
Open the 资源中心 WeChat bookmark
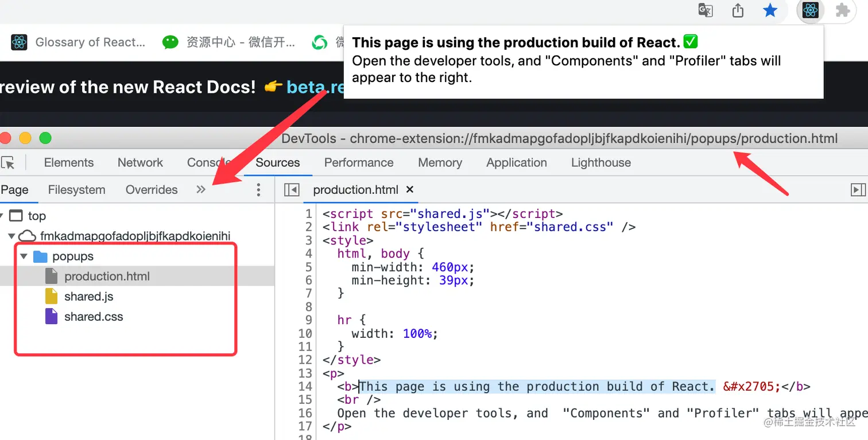[x=228, y=42]
